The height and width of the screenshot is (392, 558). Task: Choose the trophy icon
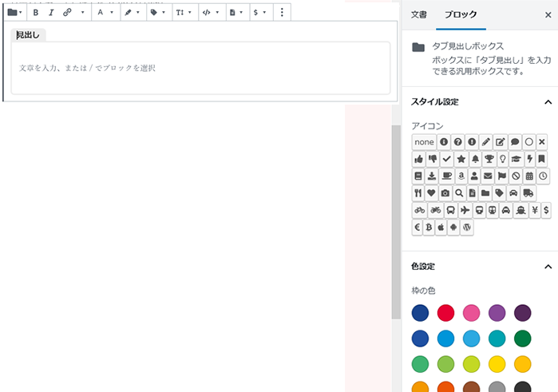(489, 159)
